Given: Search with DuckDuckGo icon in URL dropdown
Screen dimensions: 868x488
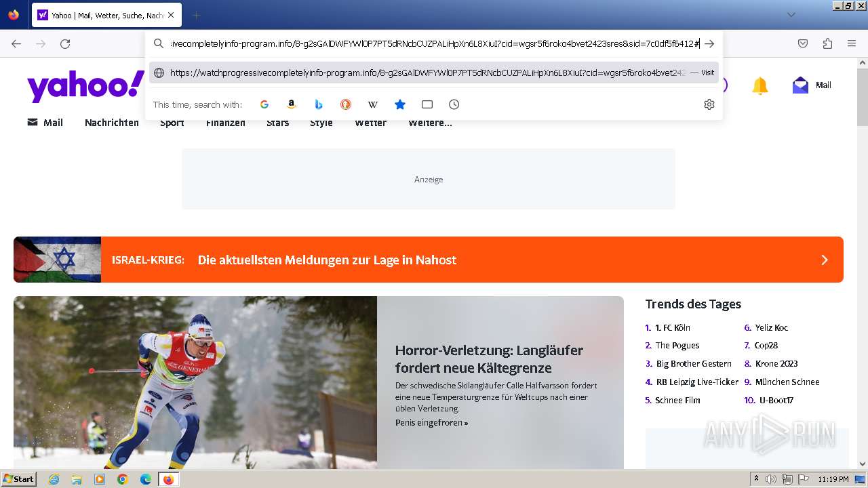Looking at the screenshot, I should [346, 104].
